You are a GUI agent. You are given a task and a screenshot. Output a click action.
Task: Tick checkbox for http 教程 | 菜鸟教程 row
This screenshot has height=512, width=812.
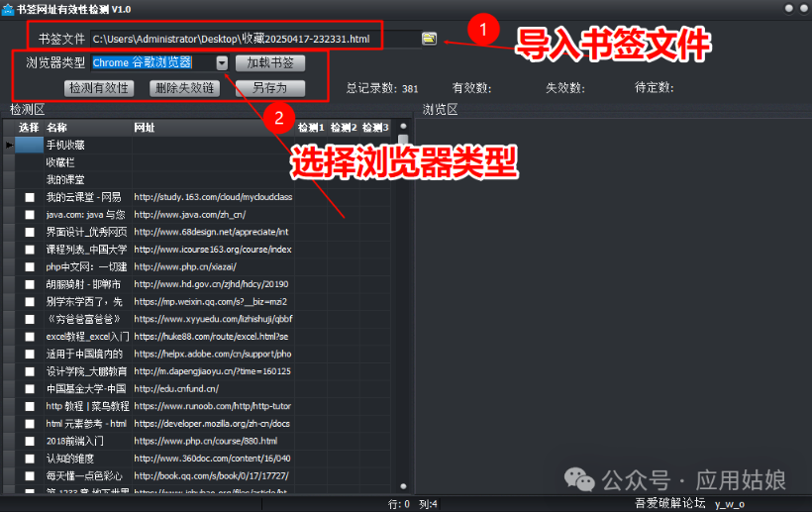tap(30, 406)
